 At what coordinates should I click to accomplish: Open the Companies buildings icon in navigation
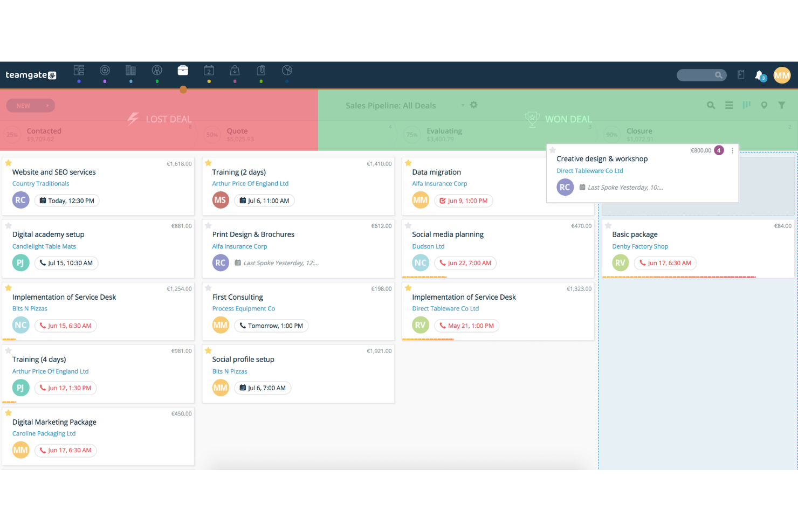point(130,70)
